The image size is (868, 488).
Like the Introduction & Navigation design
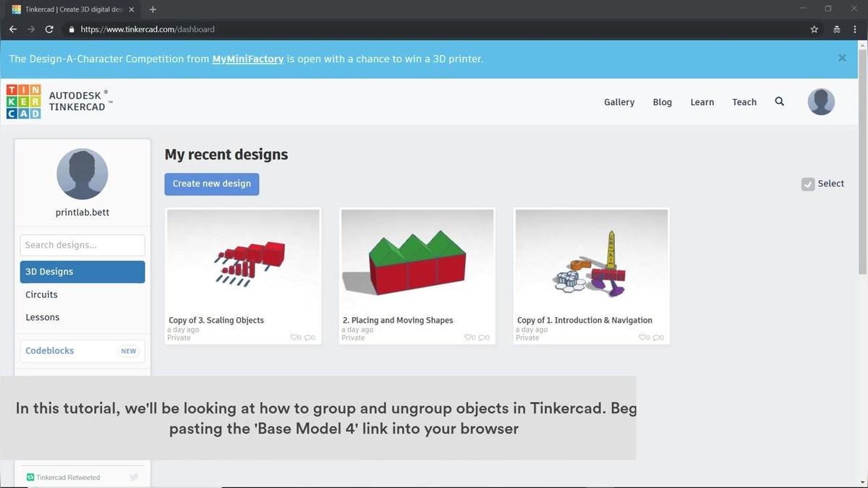coord(644,337)
